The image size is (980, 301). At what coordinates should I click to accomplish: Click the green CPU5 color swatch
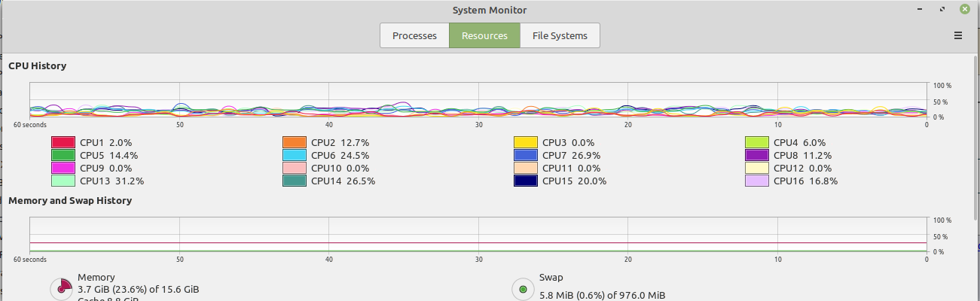pyautogui.click(x=63, y=155)
